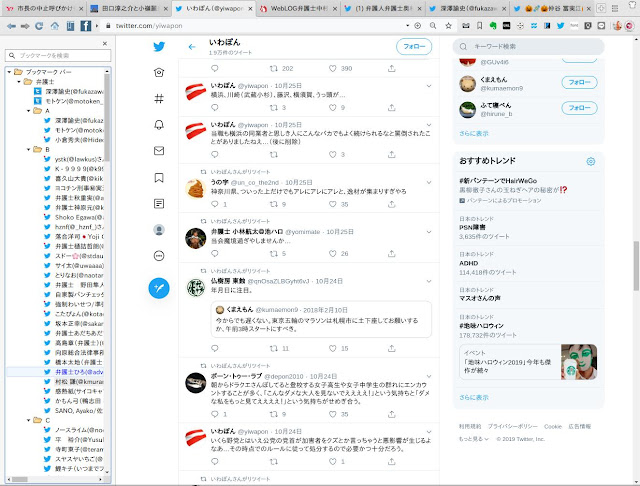Click the Twitter キーワード検索 search box

pyautogui.click(x=528, y=47)
